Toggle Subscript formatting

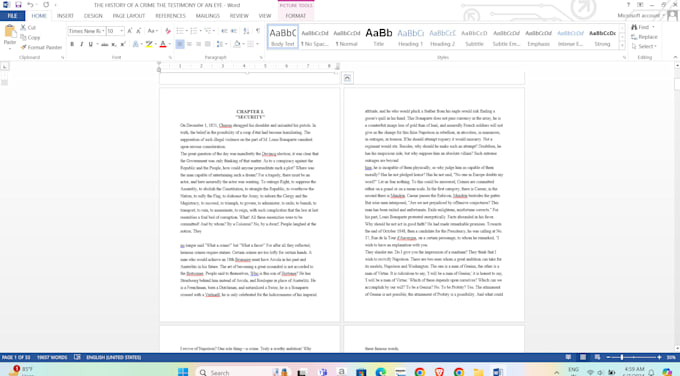114,44
